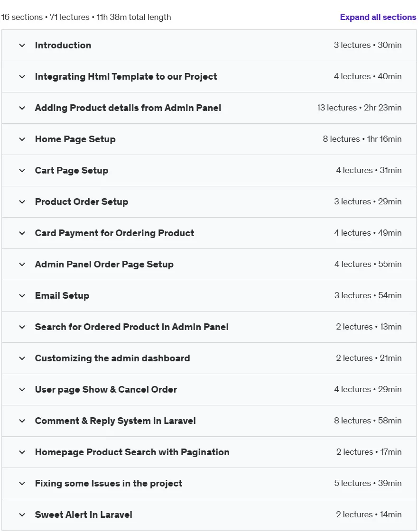Expand Sweet Alert In Laravel chevron

pyautogui.click(x=22, y=515)
